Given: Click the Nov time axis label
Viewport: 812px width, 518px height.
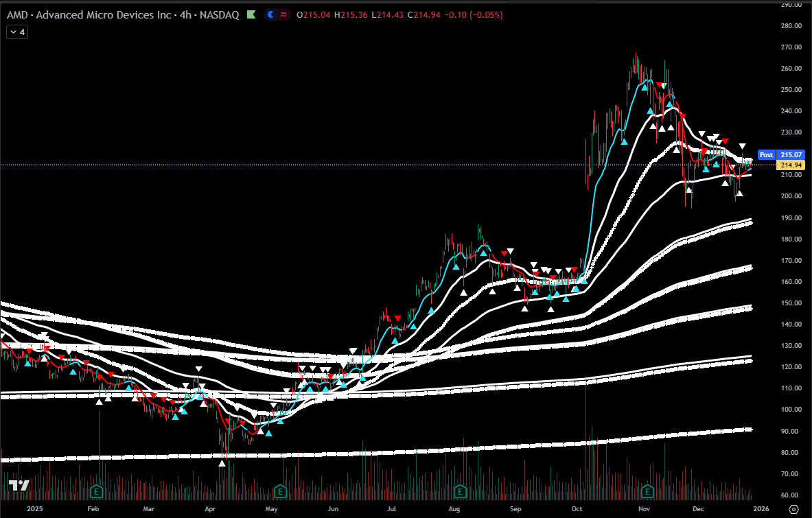Looking at the screenshot, I should (x=645, y=508).
